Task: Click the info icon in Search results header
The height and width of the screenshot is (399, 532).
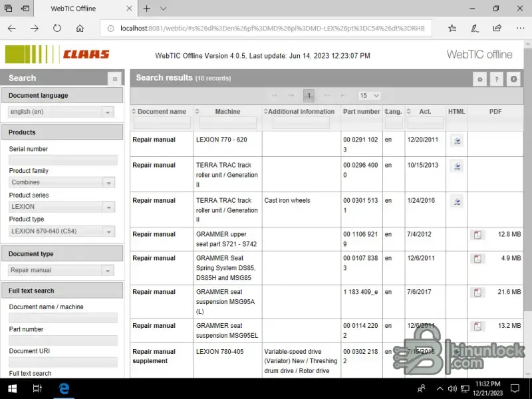Action: pos(513,79)
